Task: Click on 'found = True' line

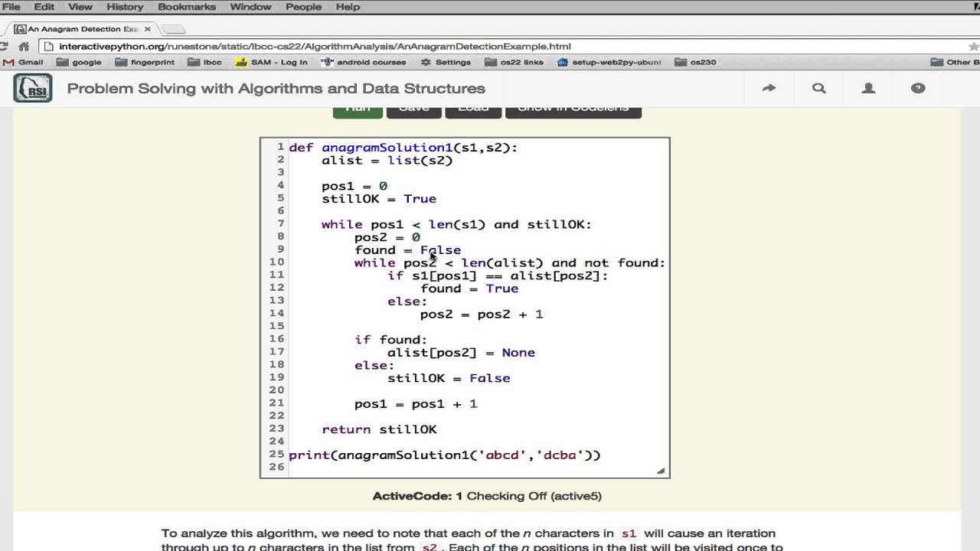Action: (x=469, y=289)
